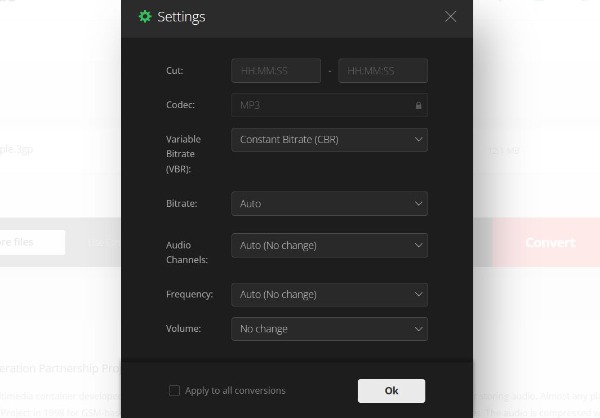Click the red Convert button behind dialog

(546, 242)
